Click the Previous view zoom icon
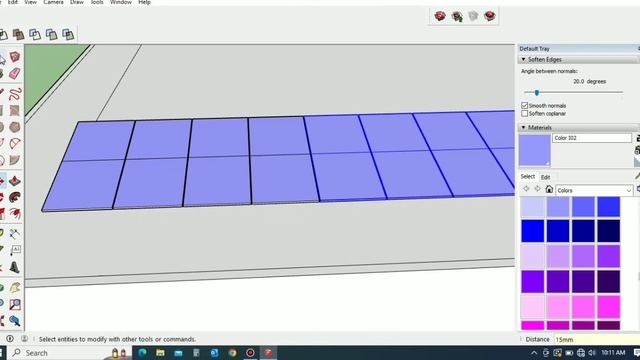Viewport: 640px width, 360px height. pyautogui.click(x=15, y=321)
